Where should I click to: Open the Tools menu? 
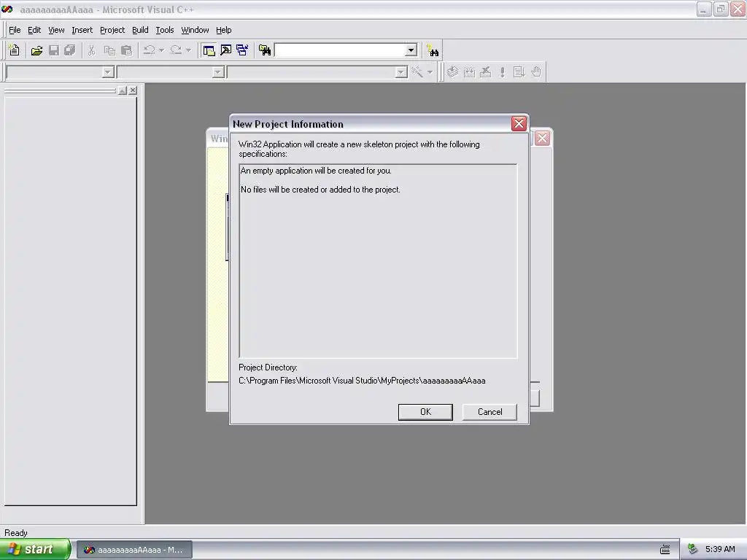tap(165, 30)
